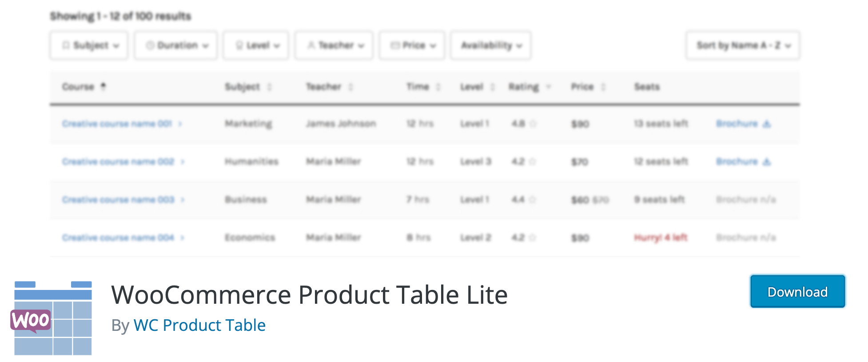Click the Rating column header
This screenshot has height=362, width=868.
coord(524,87)
